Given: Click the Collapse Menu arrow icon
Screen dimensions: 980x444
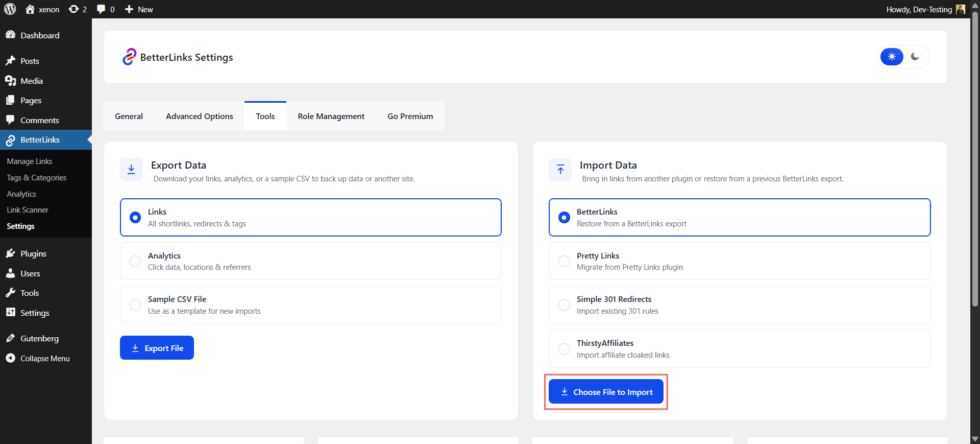Looking at the screenshot, I should pos(10,358).
